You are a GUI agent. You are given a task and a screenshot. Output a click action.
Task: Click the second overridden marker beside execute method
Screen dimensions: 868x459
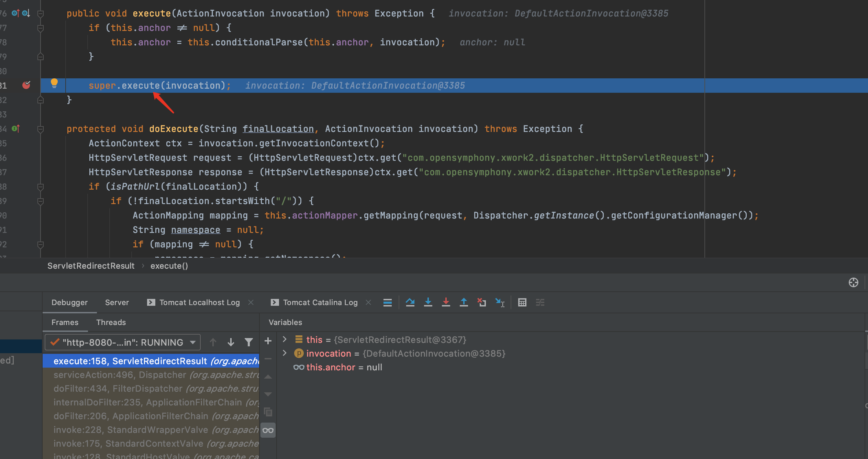pyautogui.click(x=26, y=13)
